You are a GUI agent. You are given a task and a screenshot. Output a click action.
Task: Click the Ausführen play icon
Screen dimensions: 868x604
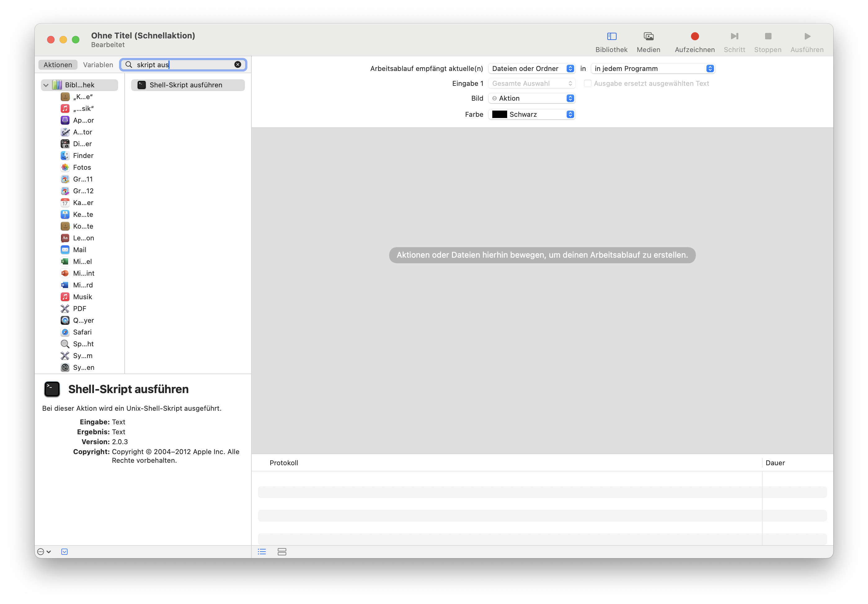[x=807, y=36]
